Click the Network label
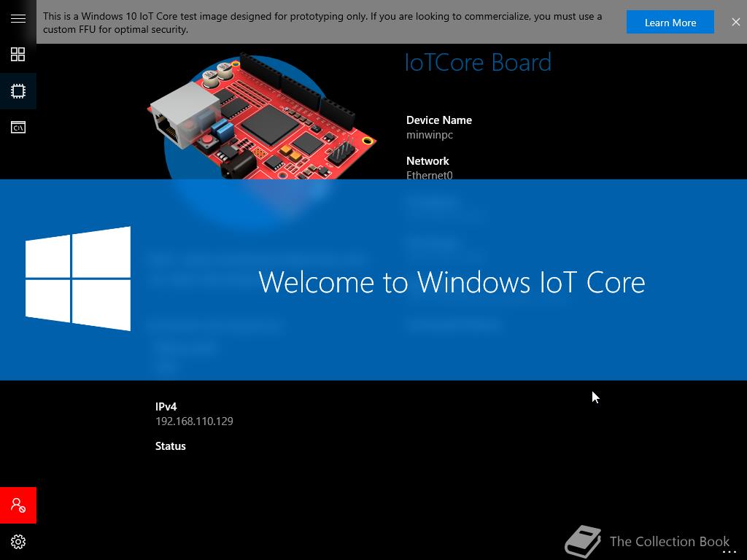 pos(427,161)
